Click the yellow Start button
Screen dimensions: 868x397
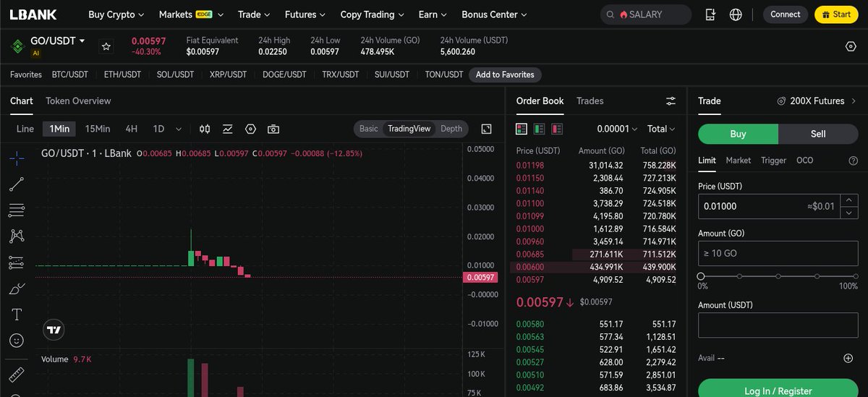836,14
